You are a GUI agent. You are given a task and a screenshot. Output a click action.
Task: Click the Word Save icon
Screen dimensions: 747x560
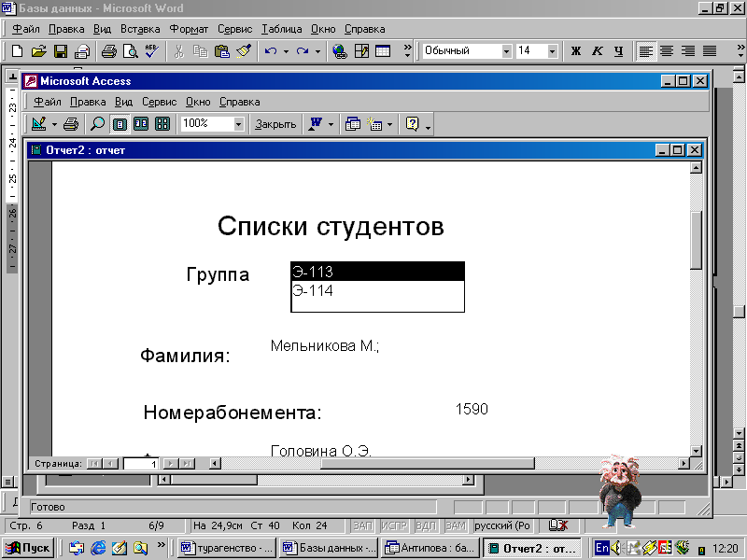click(60, 51)
